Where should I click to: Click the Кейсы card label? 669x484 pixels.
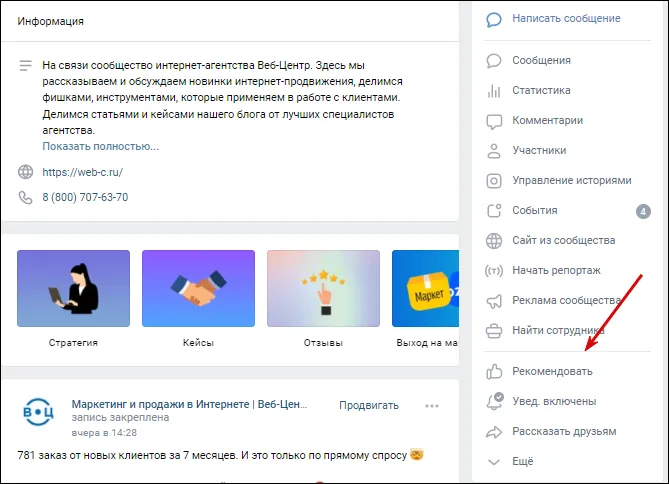pos(198,343)
